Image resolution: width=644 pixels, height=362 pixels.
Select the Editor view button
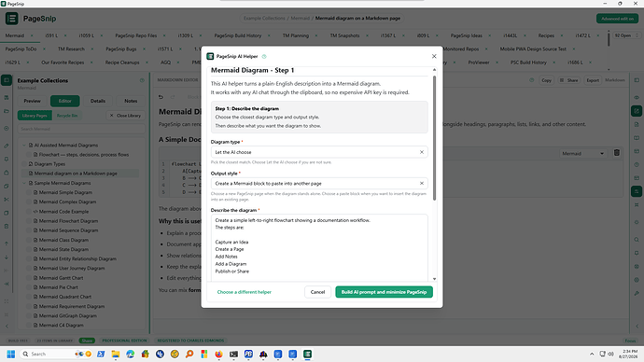[65, 101]
